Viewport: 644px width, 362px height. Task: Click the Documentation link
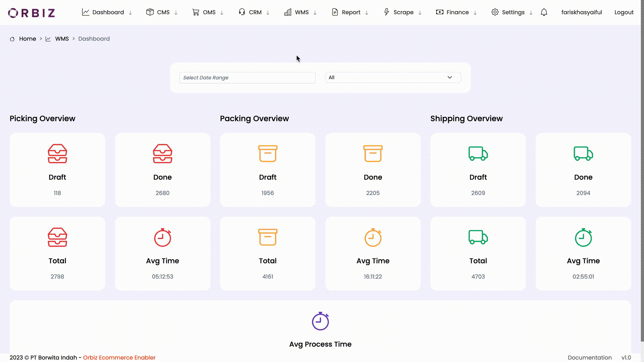[x=590, y=358]
